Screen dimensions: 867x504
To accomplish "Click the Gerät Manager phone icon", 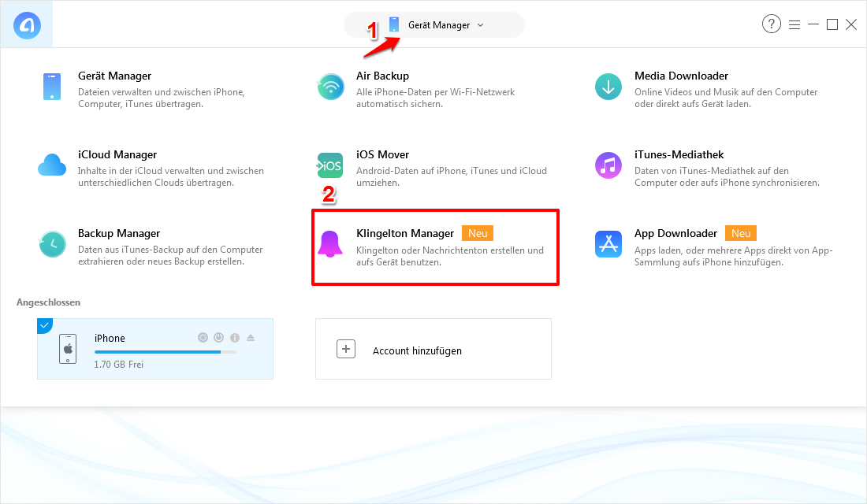I will [x=52, y=87].
